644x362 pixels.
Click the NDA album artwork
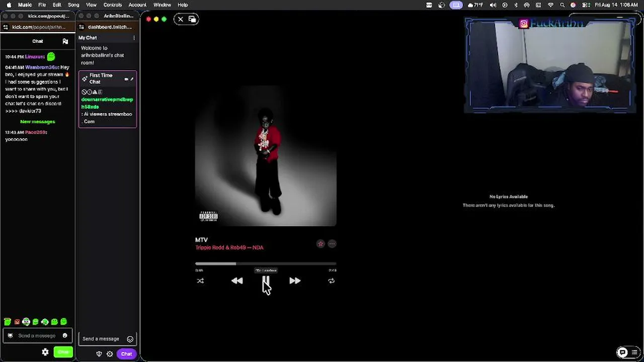266,156
